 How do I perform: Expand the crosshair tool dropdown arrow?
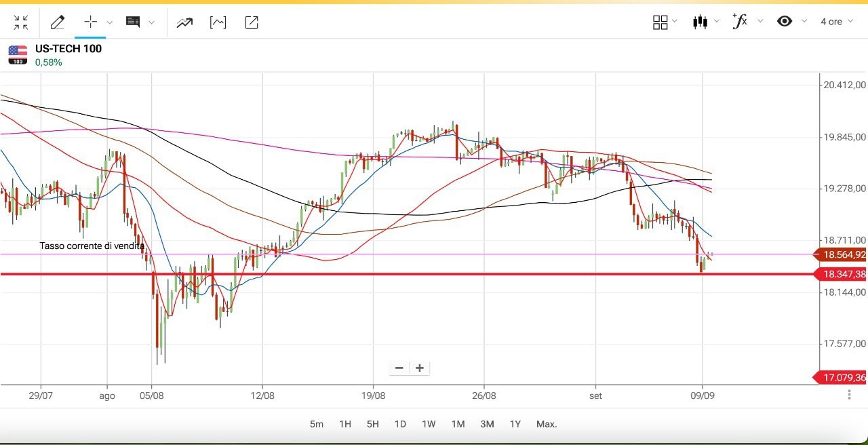[x=110, y=22]
